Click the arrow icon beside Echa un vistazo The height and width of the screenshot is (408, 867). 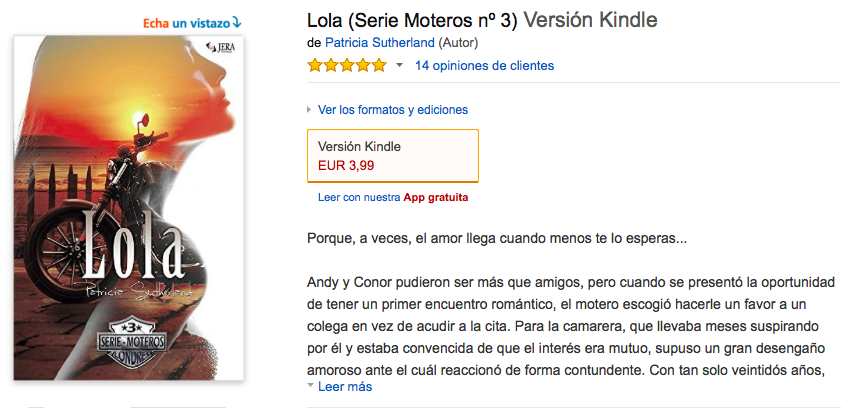click(x=235, y=23)
